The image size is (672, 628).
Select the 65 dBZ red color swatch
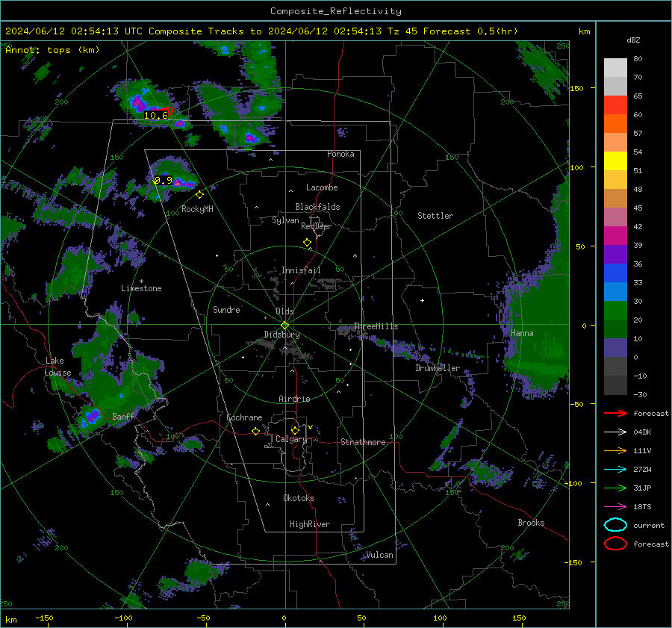(x=615, y=105)
